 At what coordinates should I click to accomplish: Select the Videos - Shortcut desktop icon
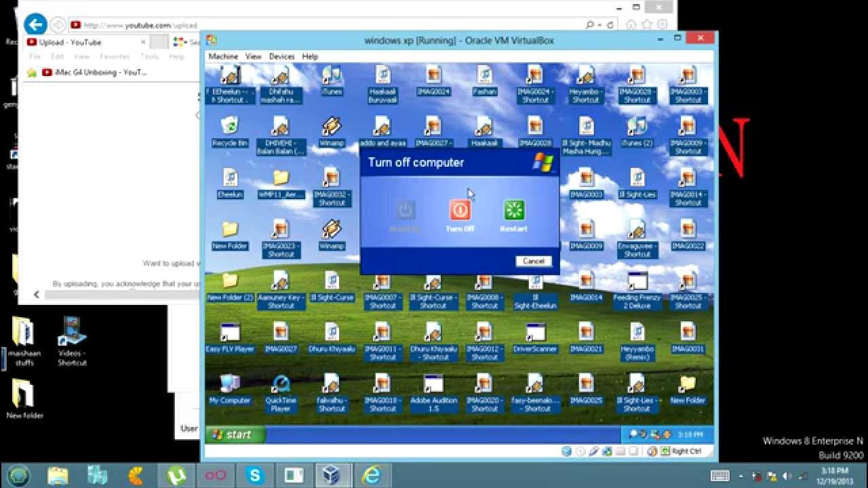[x=72, y=342]
